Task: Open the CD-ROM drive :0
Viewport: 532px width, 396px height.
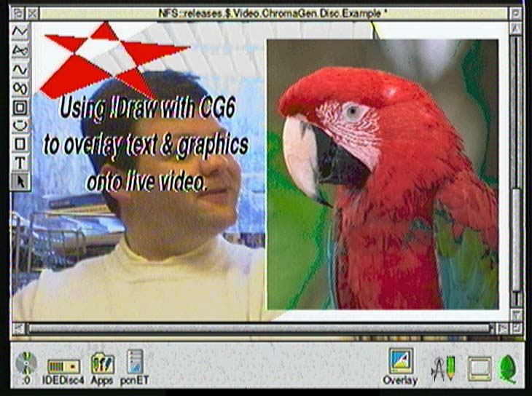Action: tap(27, 363)
